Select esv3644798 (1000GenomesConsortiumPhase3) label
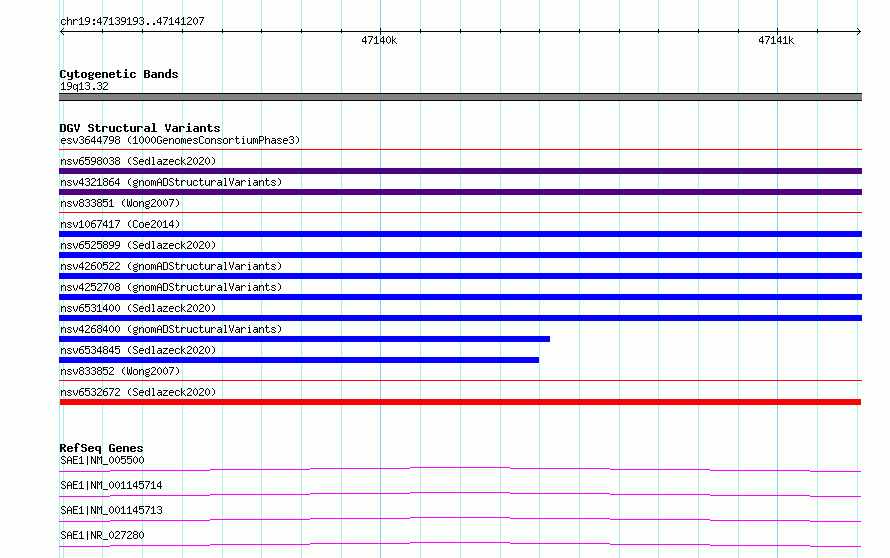The image size is (890, 558). pos(180,140)
